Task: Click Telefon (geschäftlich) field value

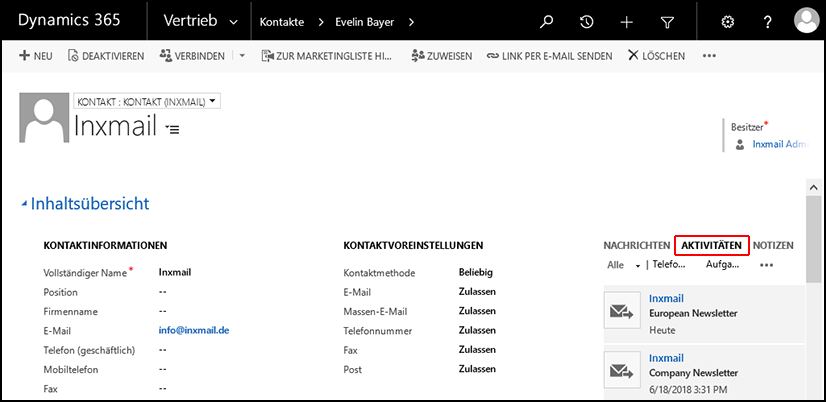Action: 163,350
